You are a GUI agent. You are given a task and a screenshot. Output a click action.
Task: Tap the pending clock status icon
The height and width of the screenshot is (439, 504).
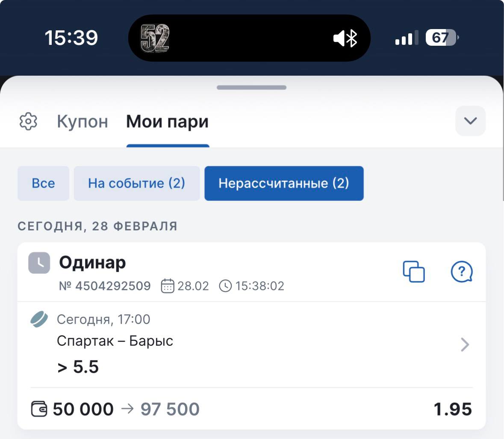pos(39,263)
